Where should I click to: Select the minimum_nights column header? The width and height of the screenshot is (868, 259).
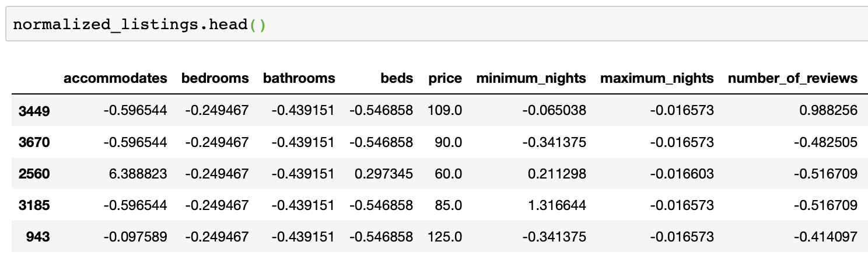[x=531, y=78]
